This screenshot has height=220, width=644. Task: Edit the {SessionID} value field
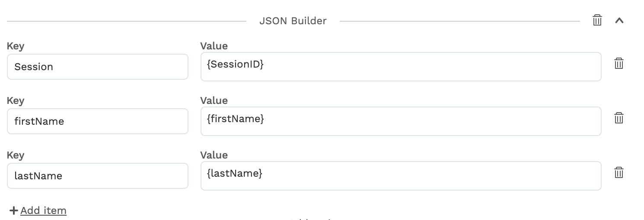click(x=401, y=67)
